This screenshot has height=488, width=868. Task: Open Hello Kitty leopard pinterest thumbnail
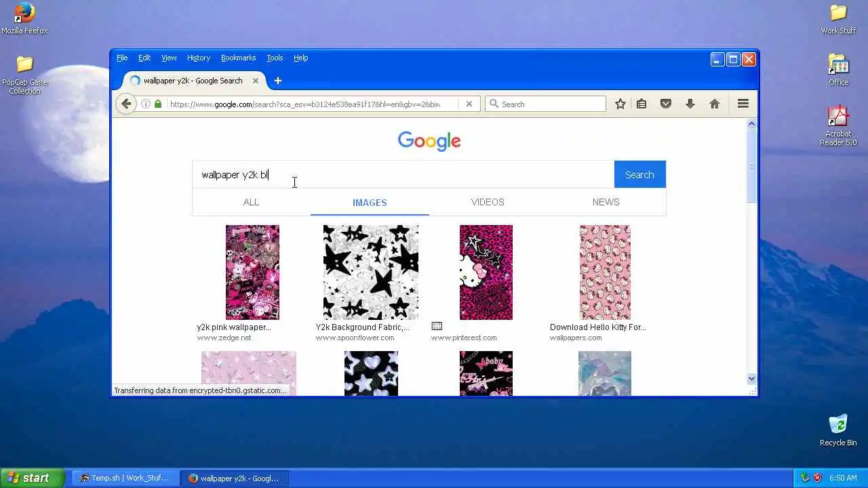click(x=486, y=272)
